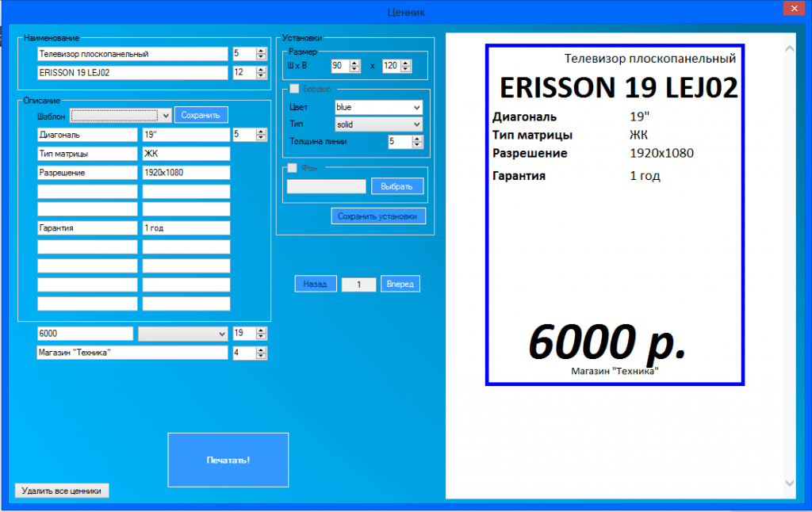Decrease height value 120 spinner

(x=406, y=69)
